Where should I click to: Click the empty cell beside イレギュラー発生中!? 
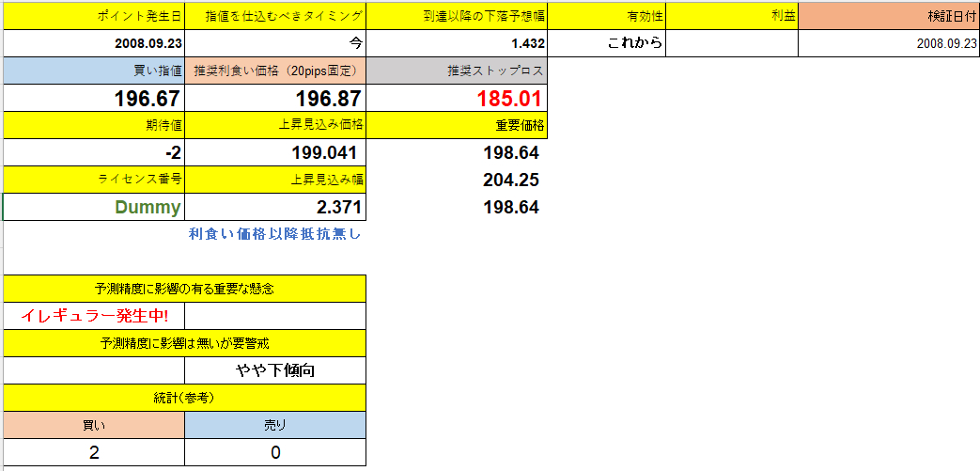pos(275,316)
